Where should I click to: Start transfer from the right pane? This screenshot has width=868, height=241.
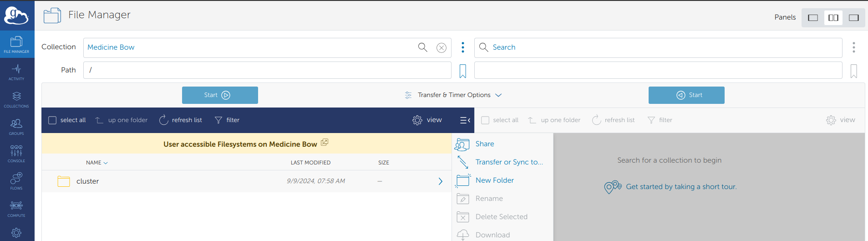coord(686,95)
